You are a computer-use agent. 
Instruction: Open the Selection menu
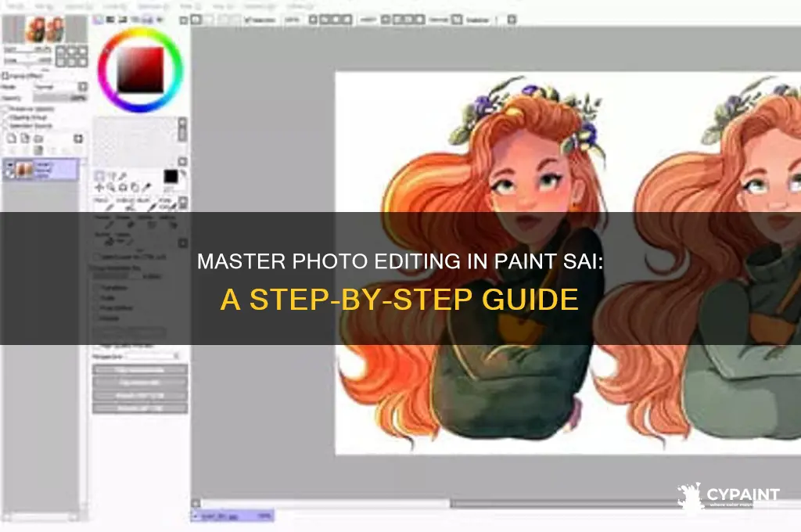154,6
